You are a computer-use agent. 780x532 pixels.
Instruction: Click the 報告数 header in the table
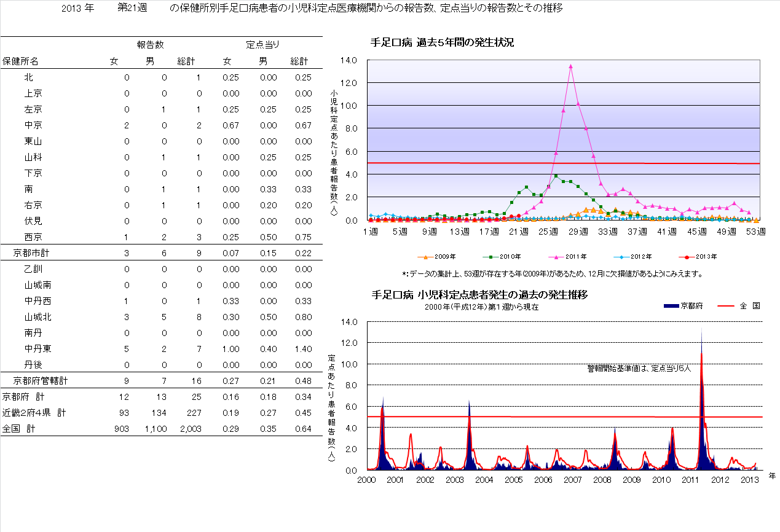(150, 45)
